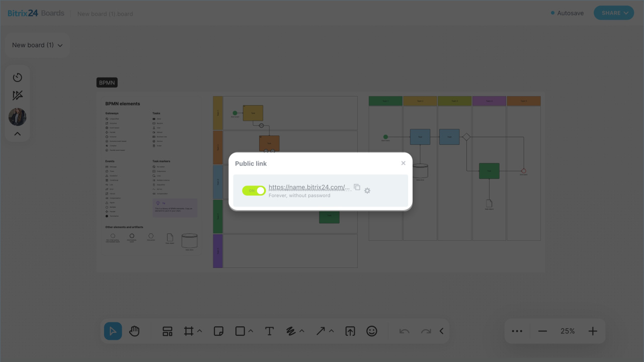644x362 pixels.
Task: Click the name.bitrix24.com public link
Action: point(309,187)
